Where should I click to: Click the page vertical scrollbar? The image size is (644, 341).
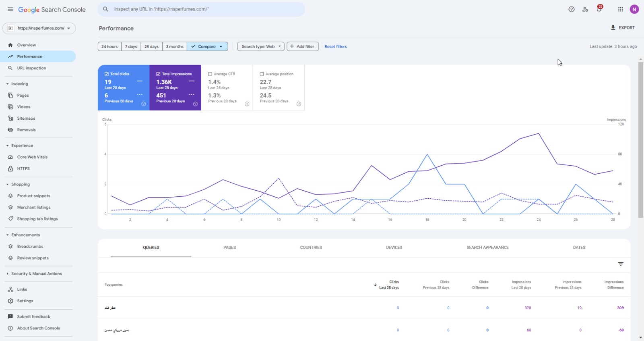click(x=640, y=140)
